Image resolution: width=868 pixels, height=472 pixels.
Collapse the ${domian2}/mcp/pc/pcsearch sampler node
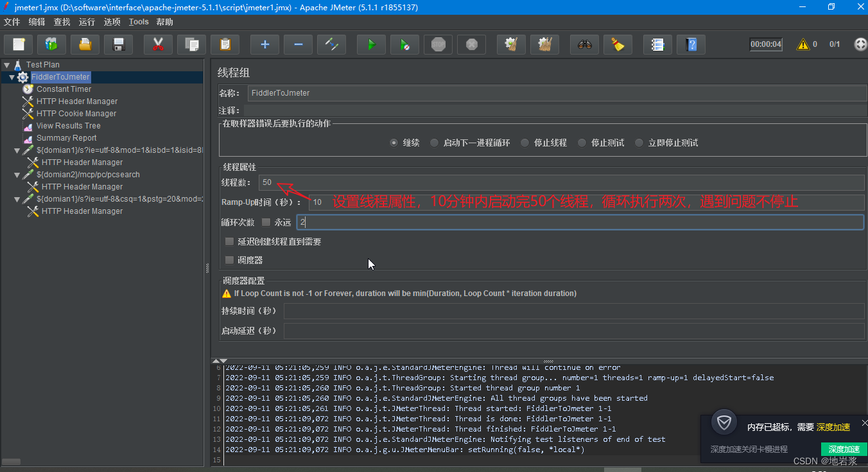[17, 174]
